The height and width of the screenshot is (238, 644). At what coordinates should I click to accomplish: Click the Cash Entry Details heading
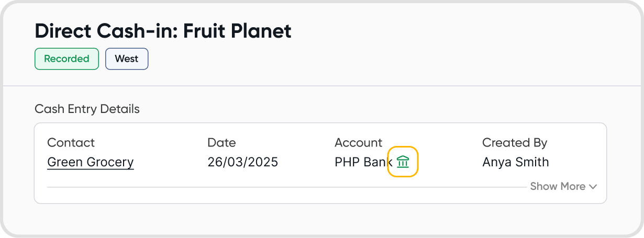pyautogui.click(x=87, y=109)
